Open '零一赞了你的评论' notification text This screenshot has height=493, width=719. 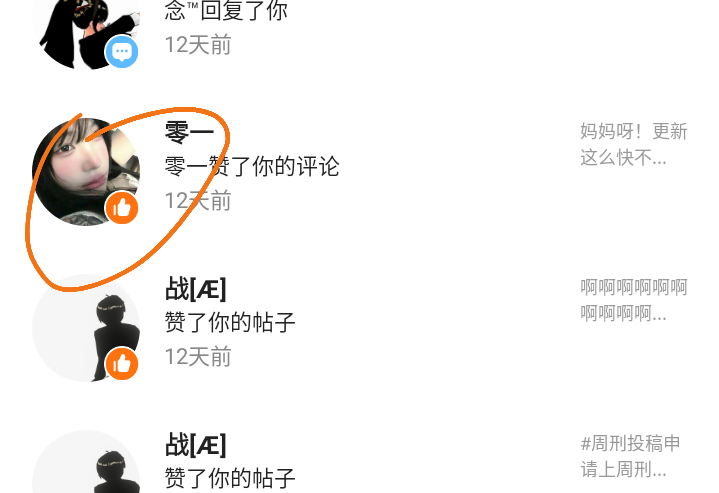(x=252, y=166)
